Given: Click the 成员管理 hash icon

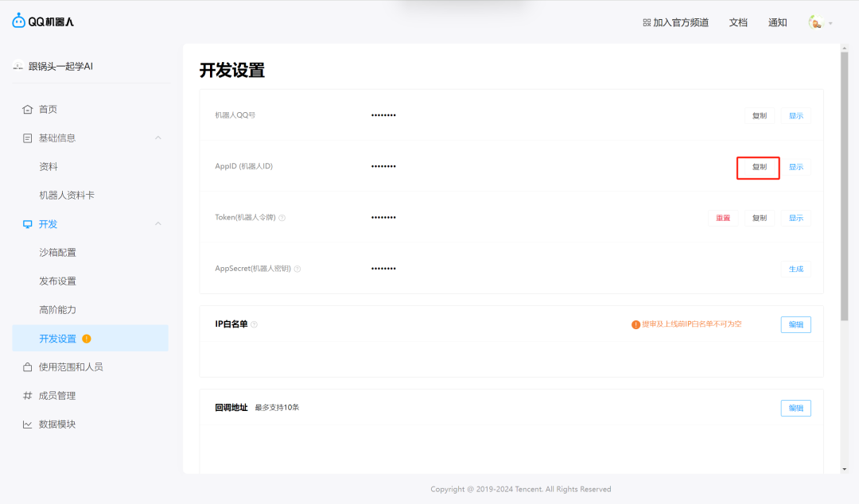Looking at the screenshot, I should 29,395.
